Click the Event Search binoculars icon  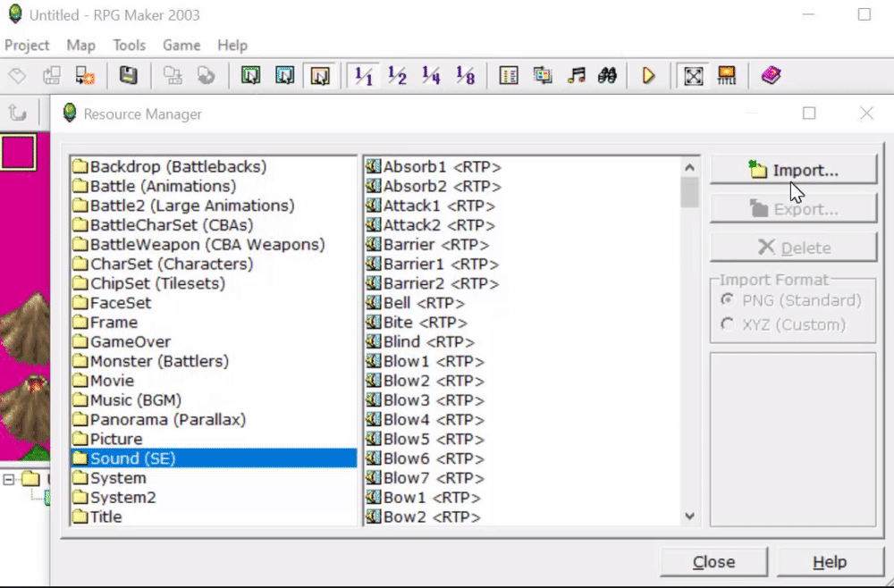608,76
